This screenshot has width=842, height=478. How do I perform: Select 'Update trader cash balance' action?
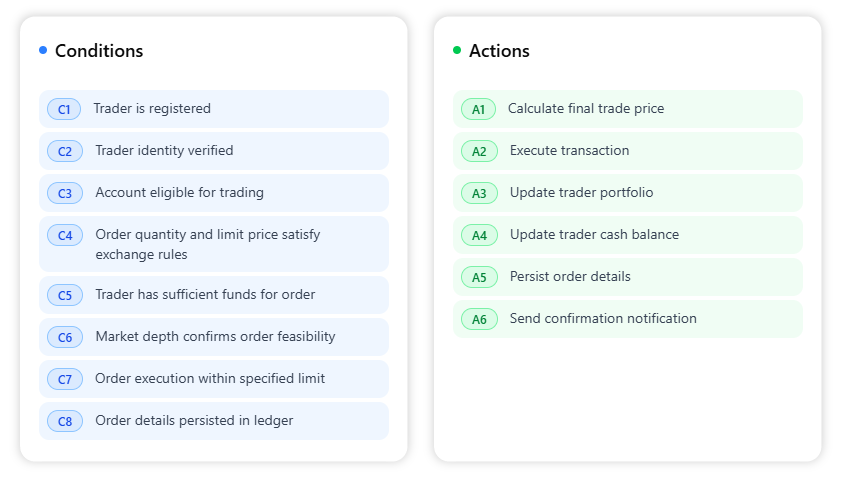point(594,235)
